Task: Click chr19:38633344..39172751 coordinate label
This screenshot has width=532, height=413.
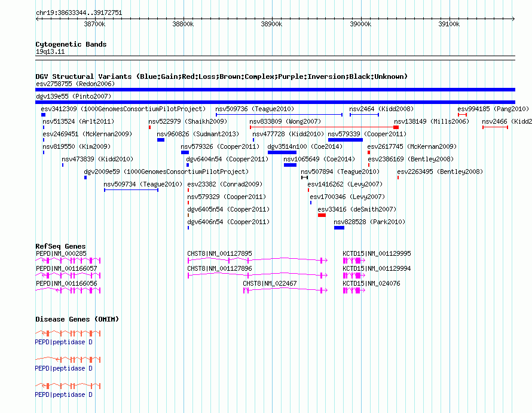Action: [79, 13]
